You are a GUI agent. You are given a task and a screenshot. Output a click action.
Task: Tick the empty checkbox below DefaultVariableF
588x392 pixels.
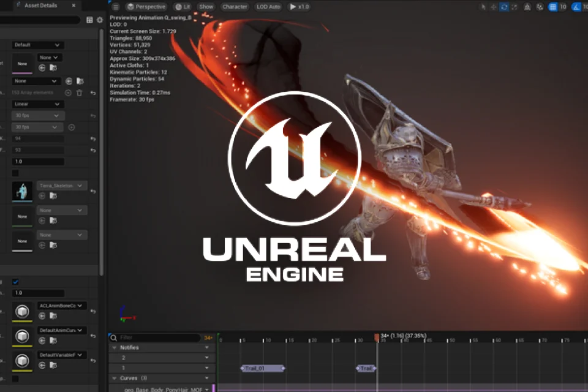click(x=15, y=379)
